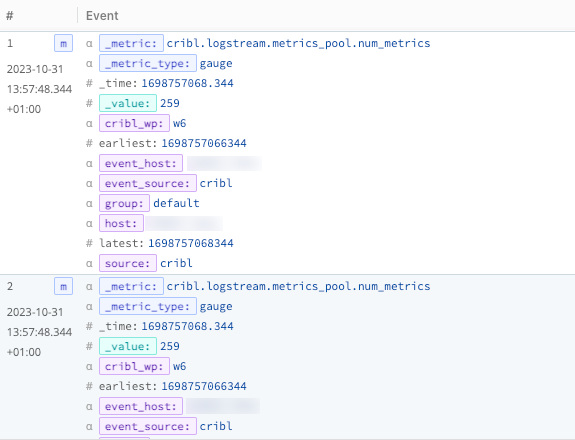This screenshot has height=440, width=575.
Task: Click the metric 'm' badge in event 1
Action: (x=63, y=44)
